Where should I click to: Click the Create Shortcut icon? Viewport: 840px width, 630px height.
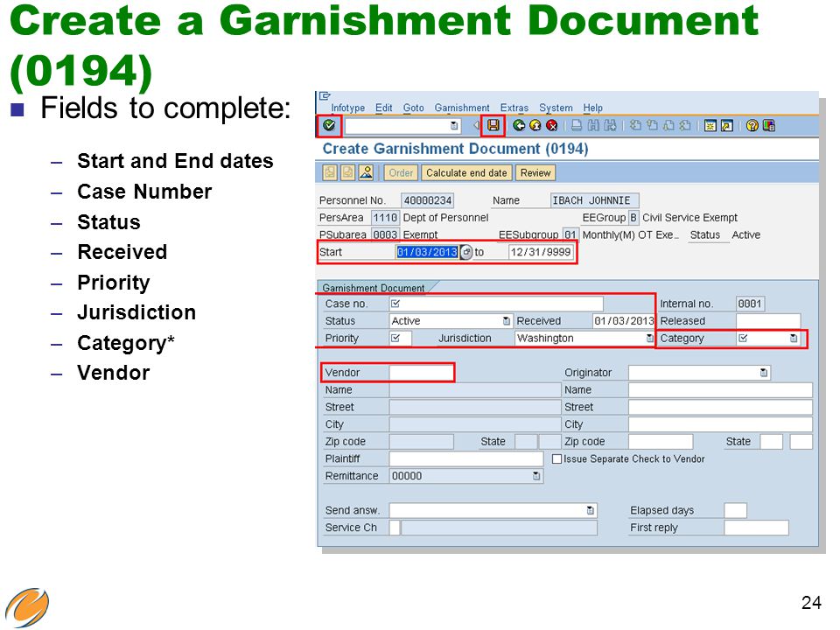click(x=727, y=125)
